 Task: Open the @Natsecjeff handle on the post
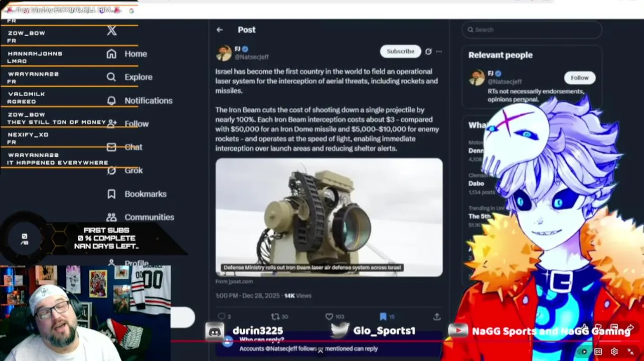[251, 57]
